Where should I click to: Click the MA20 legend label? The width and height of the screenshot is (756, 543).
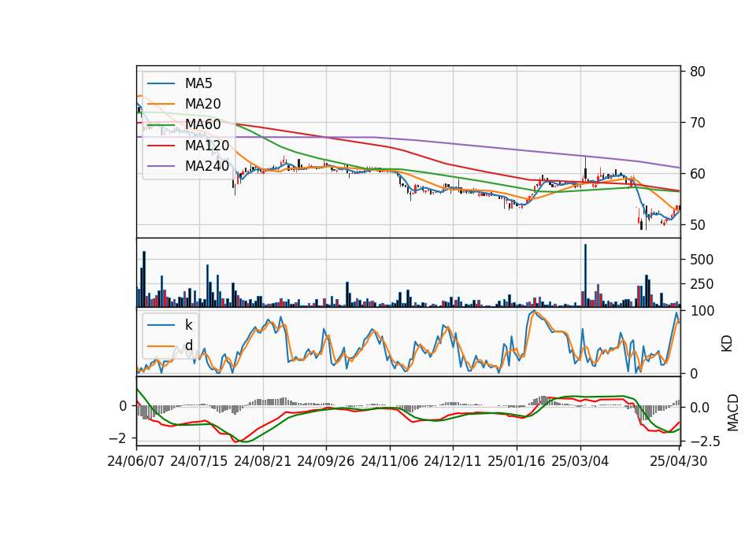pos(202,104)
